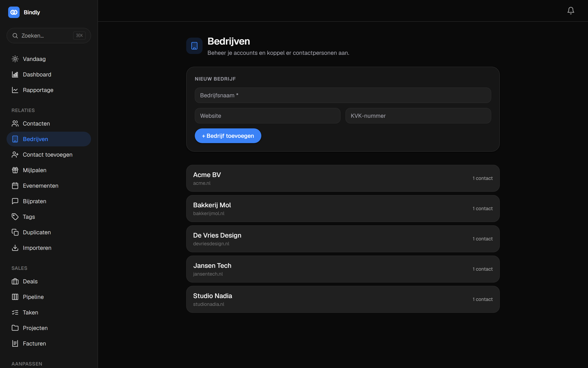This screenshot has height=368, width=588.
Task: Click the Dashboard bar chart icon
Action: pyautogui.click(x=15, y=74)
